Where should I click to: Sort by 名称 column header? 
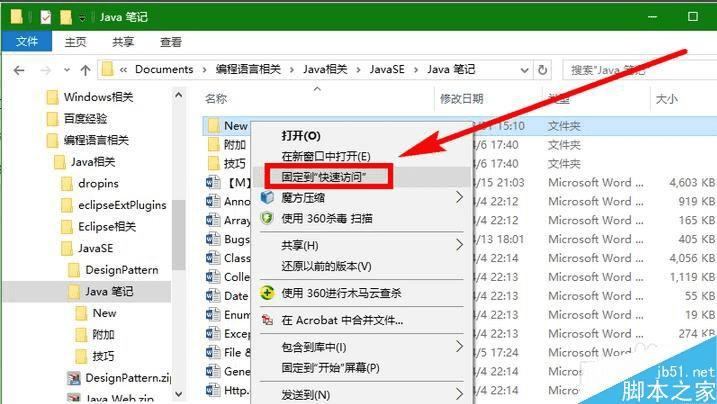(216, 99)
